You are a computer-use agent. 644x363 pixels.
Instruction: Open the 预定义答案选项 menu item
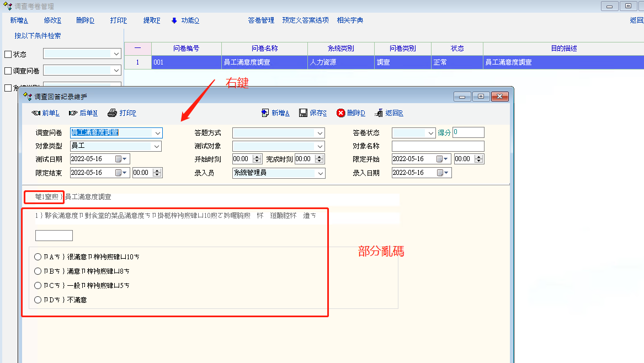click(x=305, y=20)
